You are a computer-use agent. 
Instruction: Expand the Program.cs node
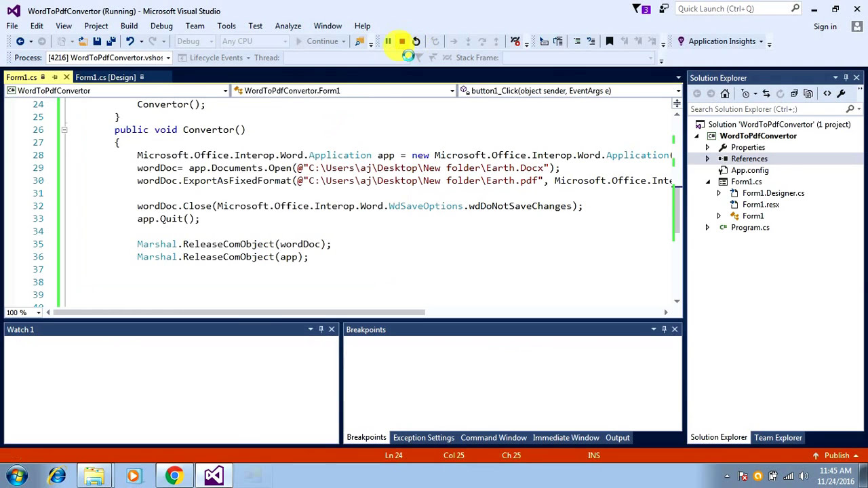point(707,227)
